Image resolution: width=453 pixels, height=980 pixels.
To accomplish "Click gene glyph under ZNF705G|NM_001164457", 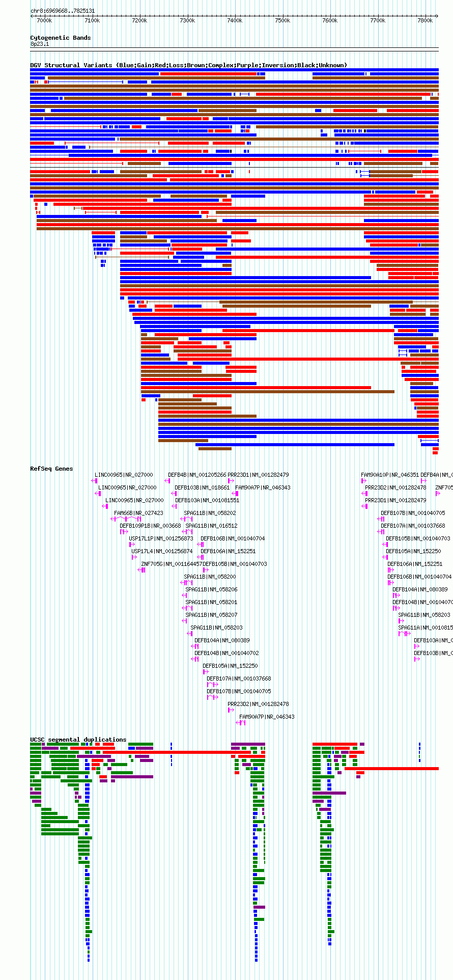I will tap(141, 570).
